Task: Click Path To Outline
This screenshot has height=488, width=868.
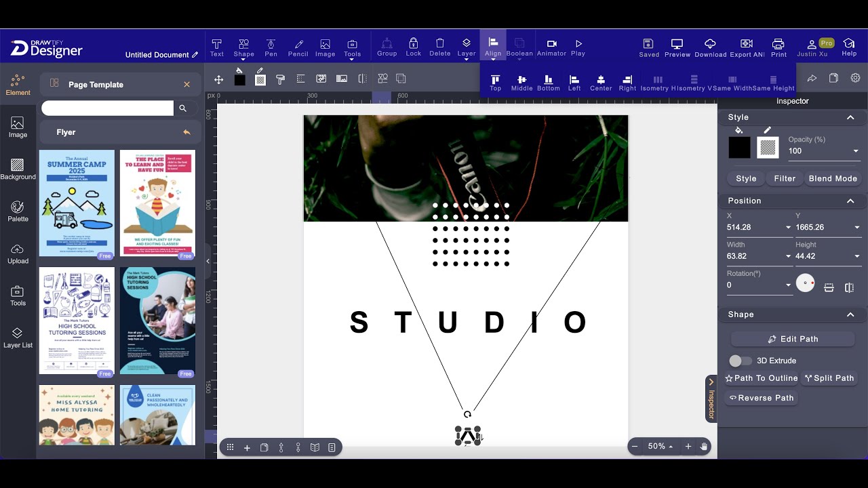Action: click(761, 378)
